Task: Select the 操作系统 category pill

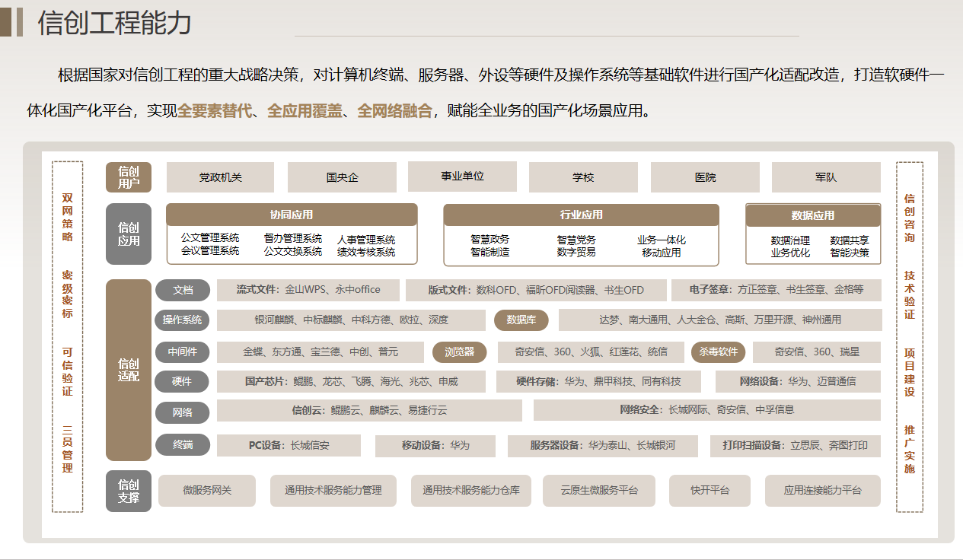Action: 183,320
